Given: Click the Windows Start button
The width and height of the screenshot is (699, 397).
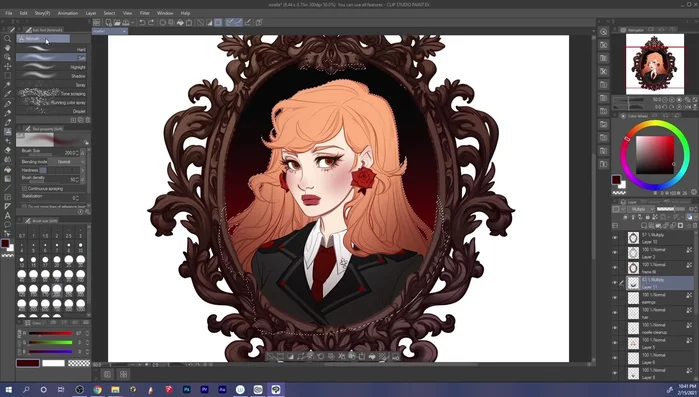Looking at the screenshot, I should tap(8, 389).
